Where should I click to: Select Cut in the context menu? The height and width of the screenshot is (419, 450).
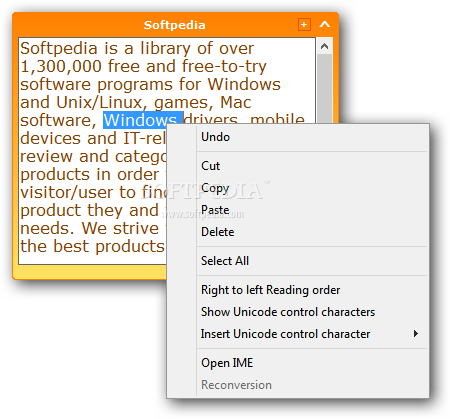click(297, 166)
